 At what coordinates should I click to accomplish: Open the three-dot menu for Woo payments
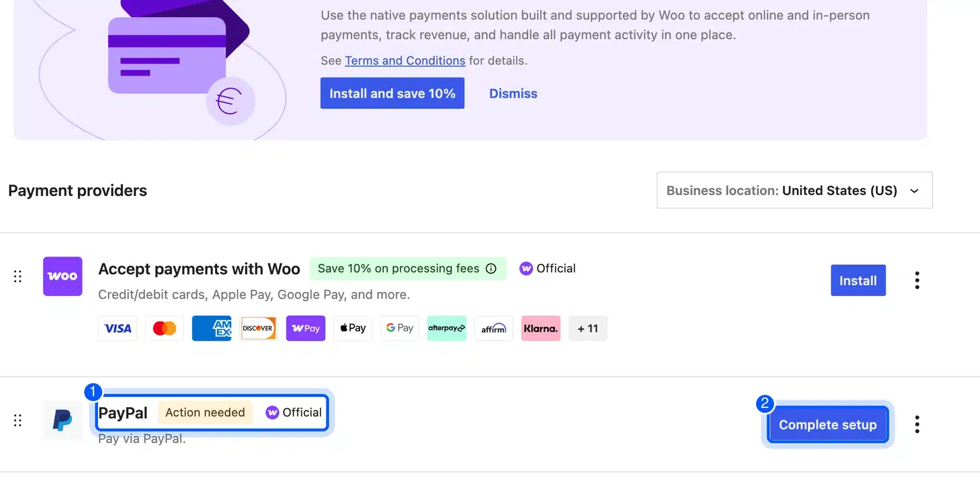click(x=917, y=280)
